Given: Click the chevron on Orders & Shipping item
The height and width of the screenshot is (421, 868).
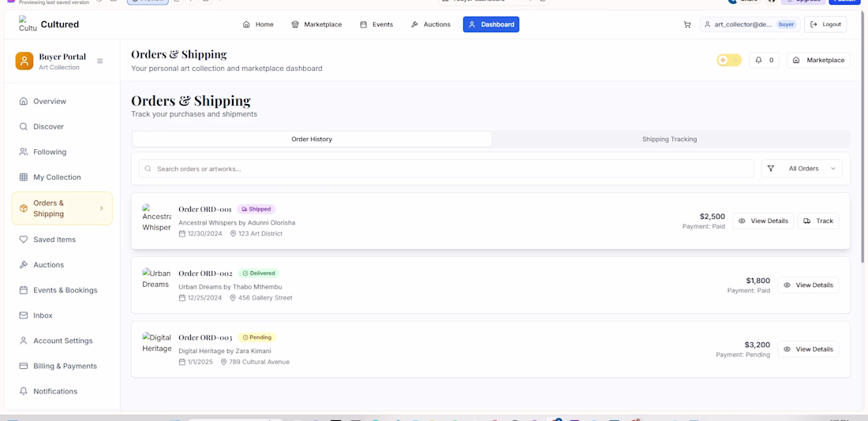Looking at the screenshot, I should pos(101,208).
